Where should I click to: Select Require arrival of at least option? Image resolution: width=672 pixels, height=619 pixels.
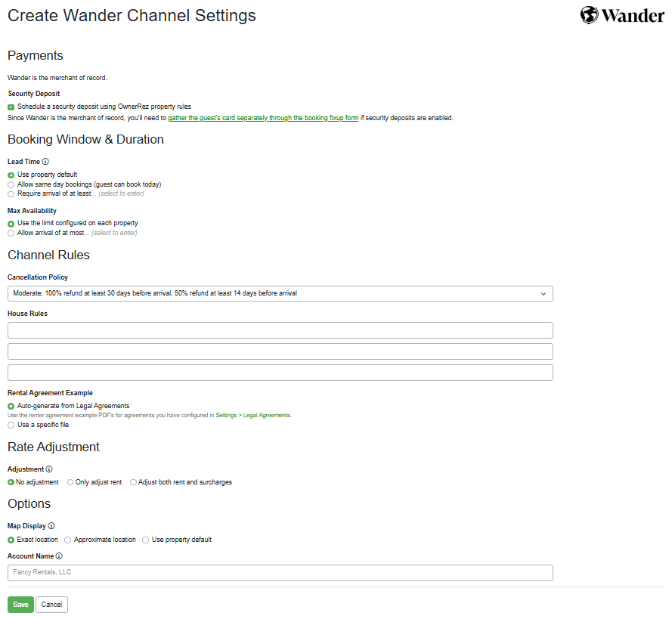tap(11, 193)
